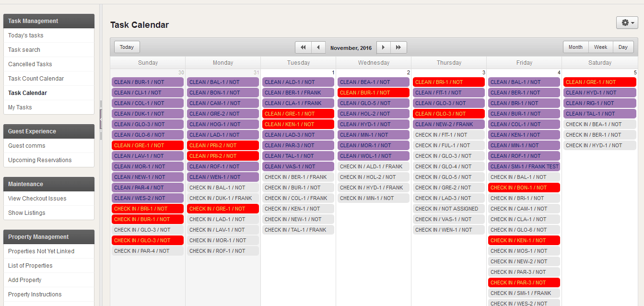The height and width of the screenshot is (306, 644).
Task: Open View Checkout Issues link
Action: (x=37, y=199)
